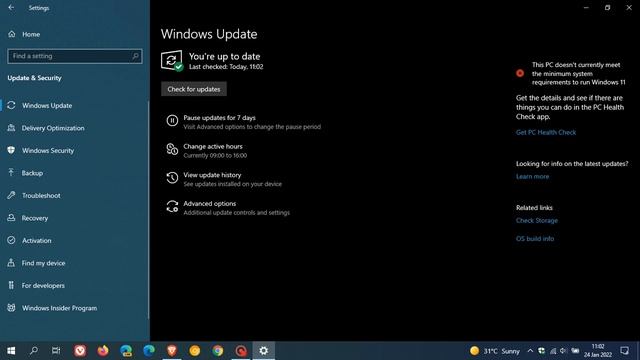This screenshot has height=360, width=640.
Task: Click the battery icon in system tray
Action: tap(575, 351)
